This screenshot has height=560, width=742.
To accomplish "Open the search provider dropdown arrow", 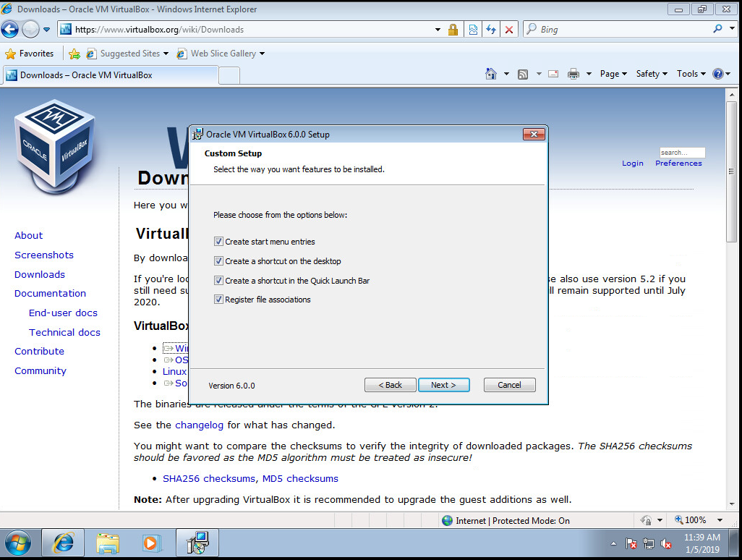I will point(732,29).
